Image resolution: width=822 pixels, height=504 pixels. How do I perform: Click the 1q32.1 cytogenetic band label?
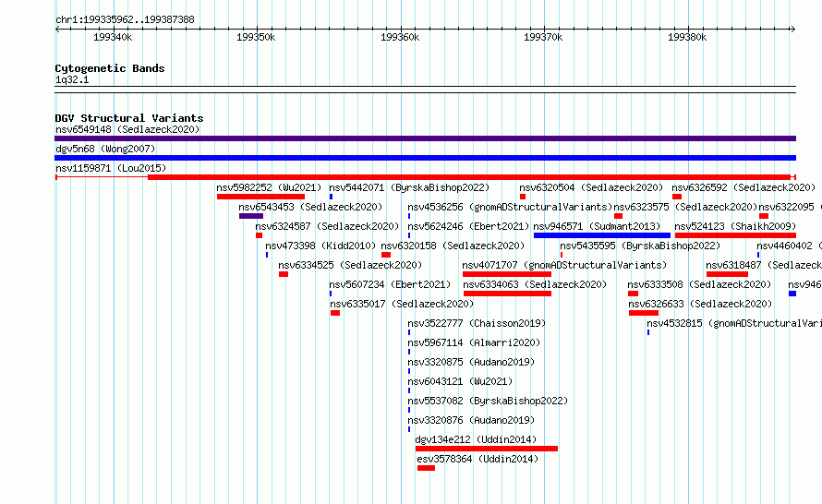pos(72,79)
